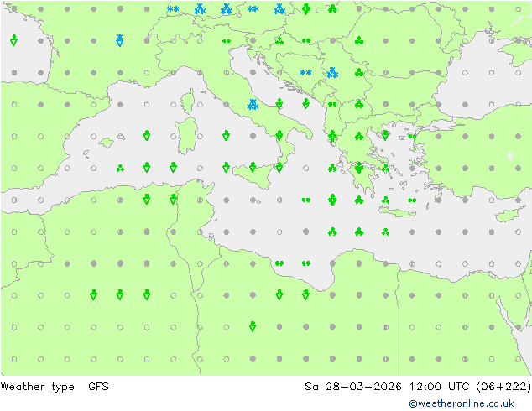Click the green shower symbol between Menorca and Sardinia
This screenshot has height=411, width=532.
point(147,136)
